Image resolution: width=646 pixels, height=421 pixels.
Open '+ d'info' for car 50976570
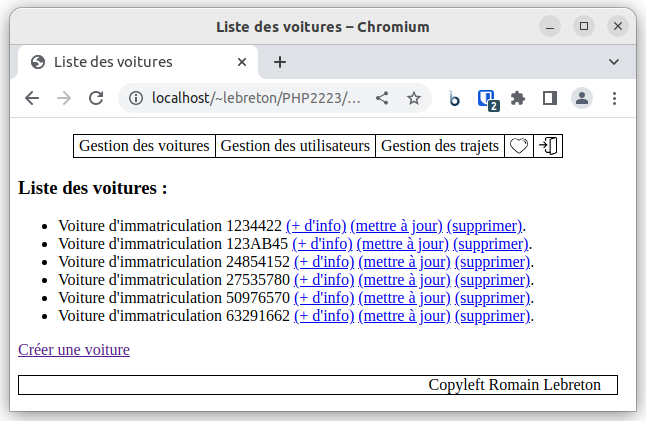point(324,298)
